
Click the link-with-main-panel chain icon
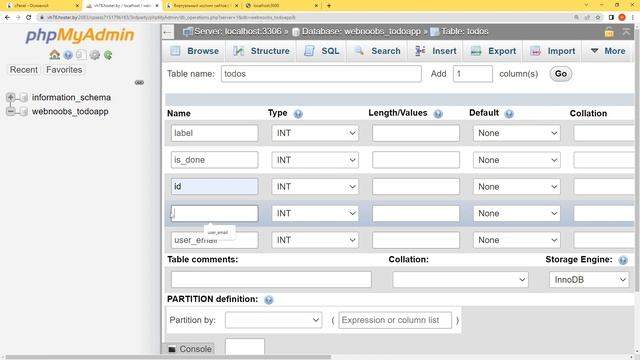(x=139, y=82)
